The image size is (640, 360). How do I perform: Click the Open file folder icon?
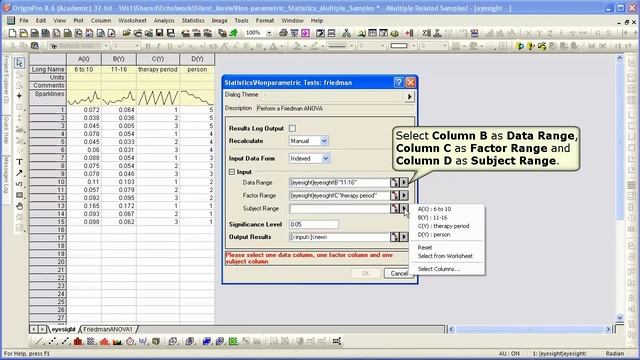tap(127, 33)
